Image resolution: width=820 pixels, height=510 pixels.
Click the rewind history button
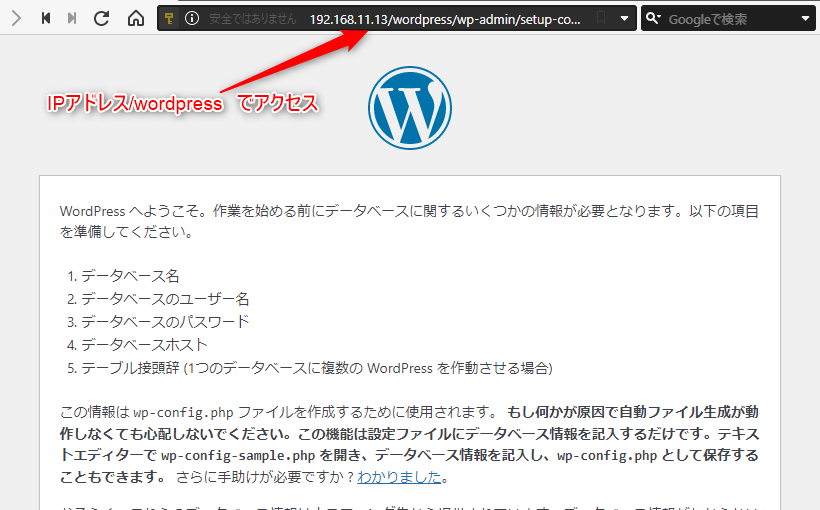[46, 19]
